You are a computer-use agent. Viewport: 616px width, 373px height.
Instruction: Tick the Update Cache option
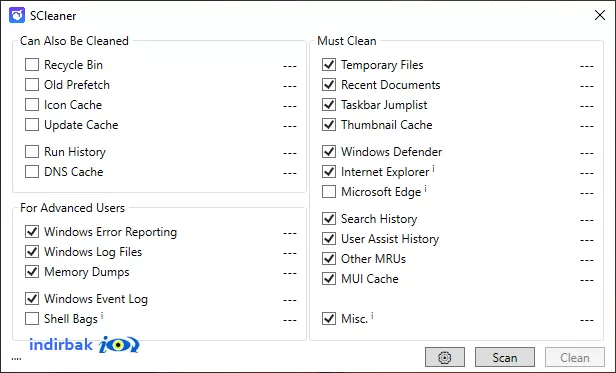tap(32, 125)
